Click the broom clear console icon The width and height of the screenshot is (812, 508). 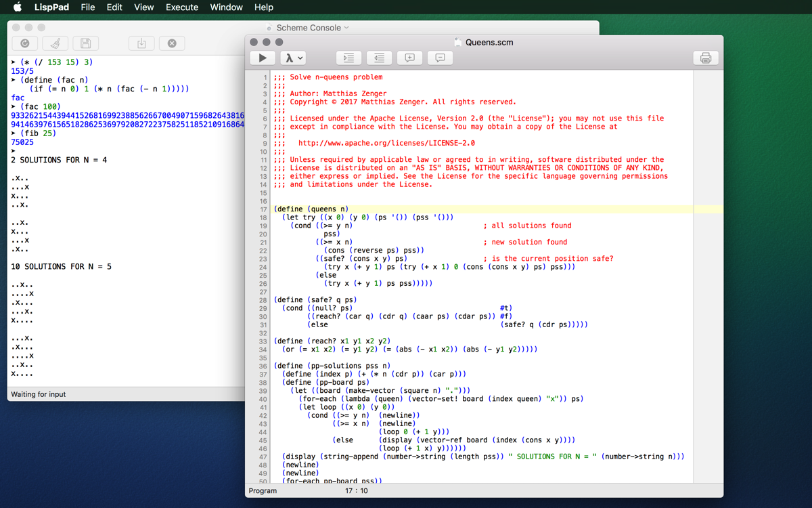(x=55, y=43)
